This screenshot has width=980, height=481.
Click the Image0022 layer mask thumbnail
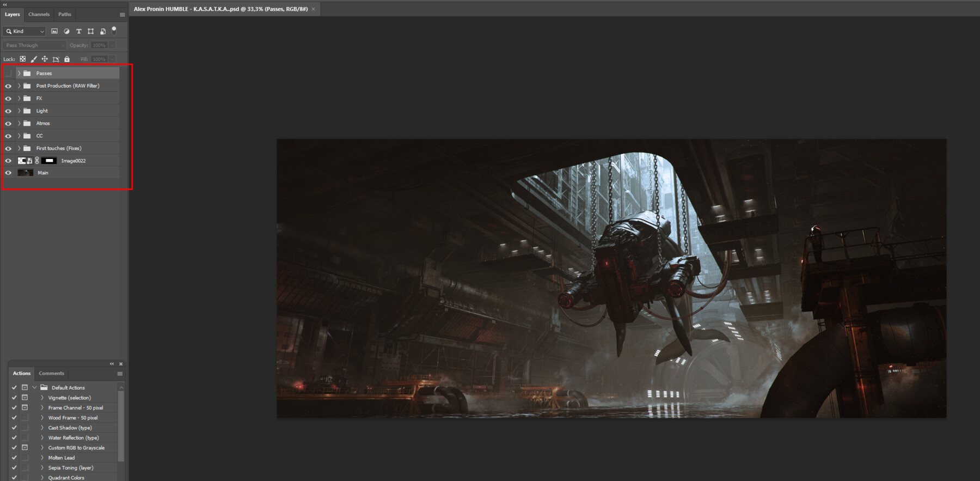point(49,161)
